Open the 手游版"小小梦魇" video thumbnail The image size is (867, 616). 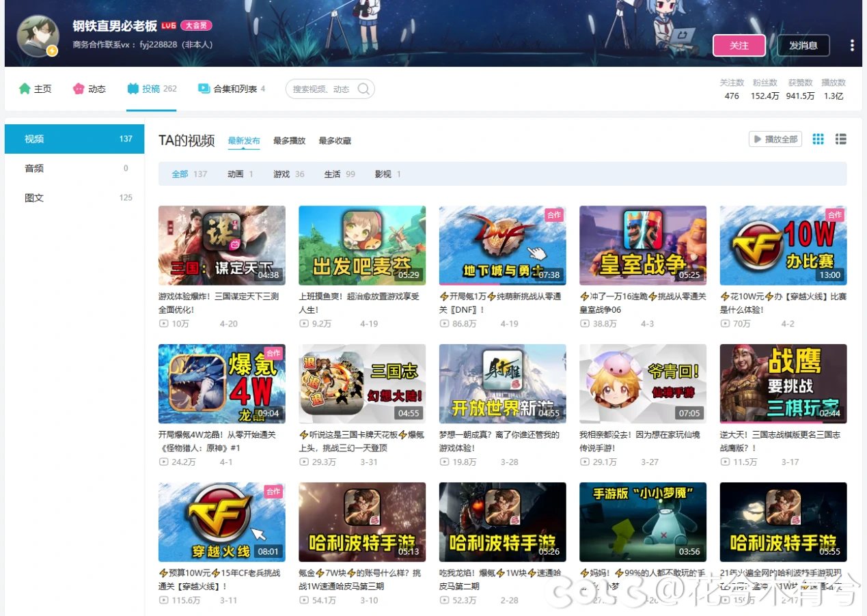coord(643,522)
